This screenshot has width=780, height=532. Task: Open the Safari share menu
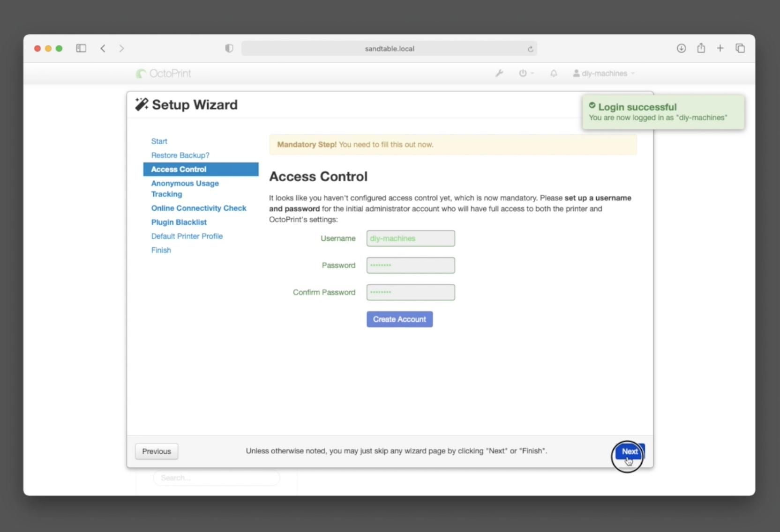click(701, 48)
